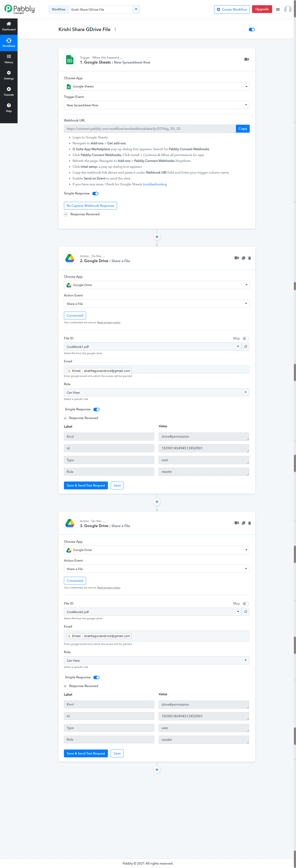
Task: Click the step 3 Email input field
Action: (157, 636)
